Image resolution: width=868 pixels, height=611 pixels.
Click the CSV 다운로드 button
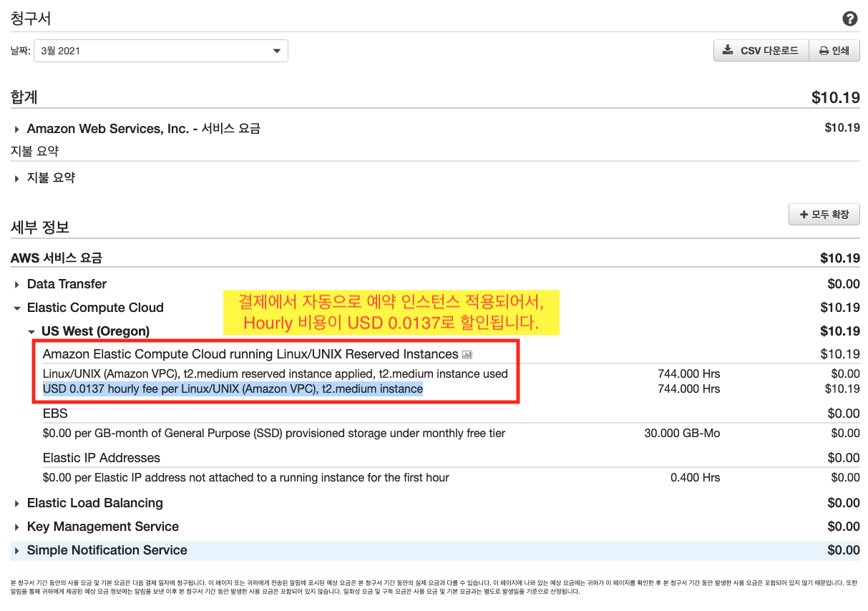click(x=761, y=51)
